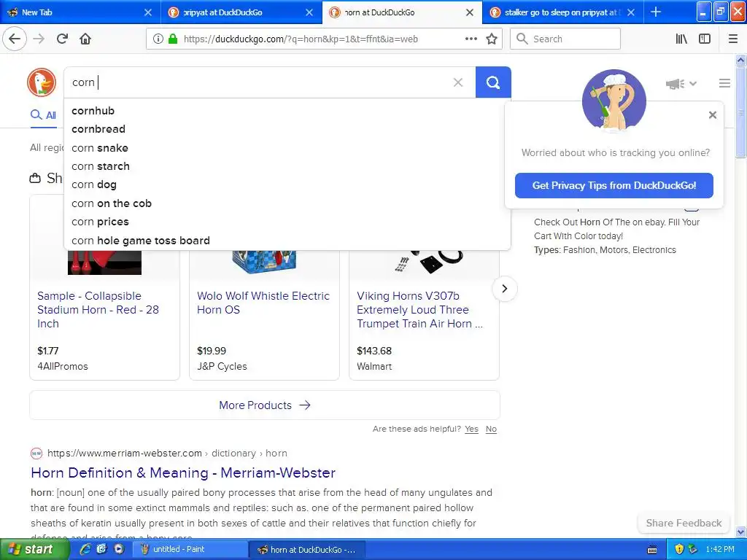Viewport: 747px width, 560px height.
Task: Clear the search box with the X
Action: tap(458, 82)
